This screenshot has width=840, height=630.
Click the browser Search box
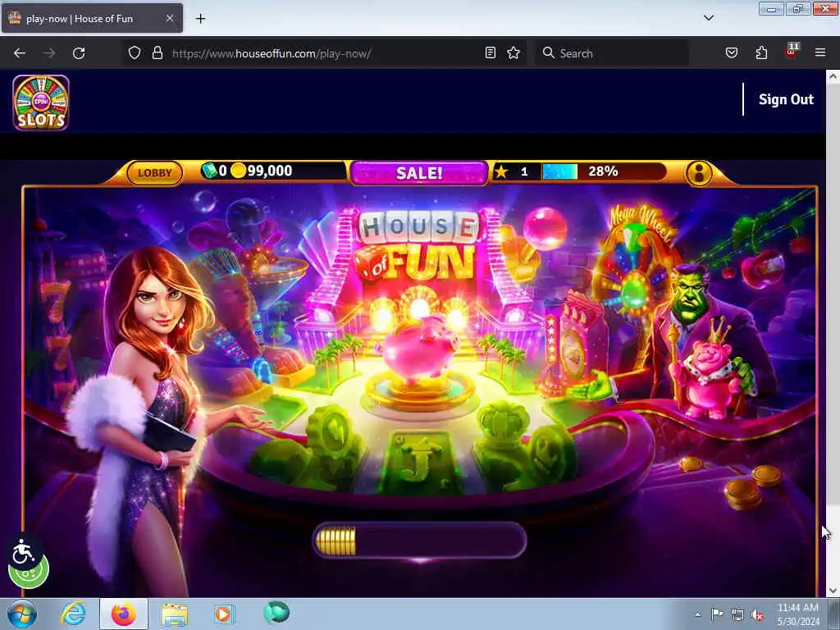(x=612, y=53)
